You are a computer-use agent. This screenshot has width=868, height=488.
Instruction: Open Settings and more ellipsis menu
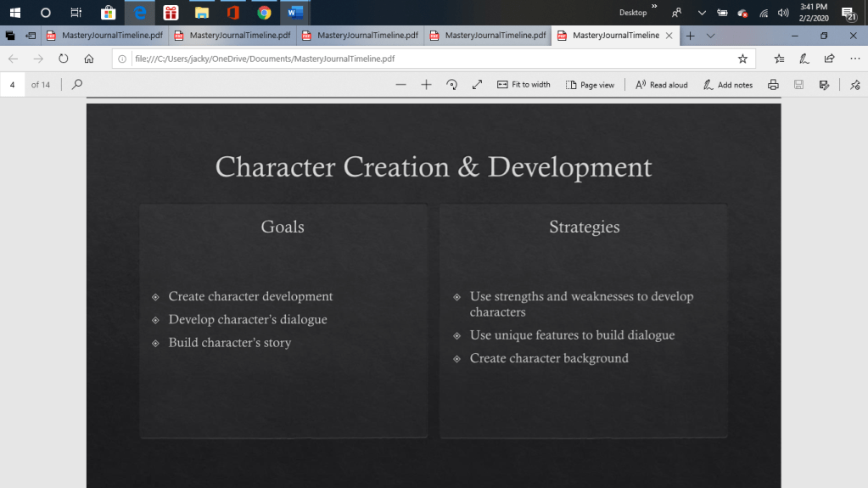(854, 59)
